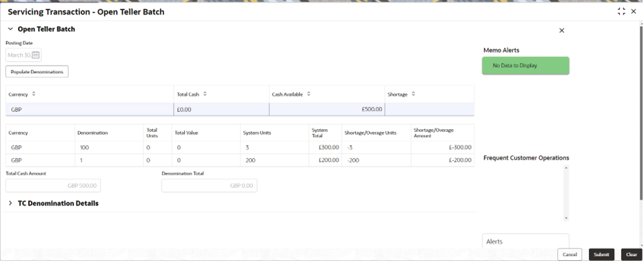Click System Total £300.00

click(x=329, y=148)
